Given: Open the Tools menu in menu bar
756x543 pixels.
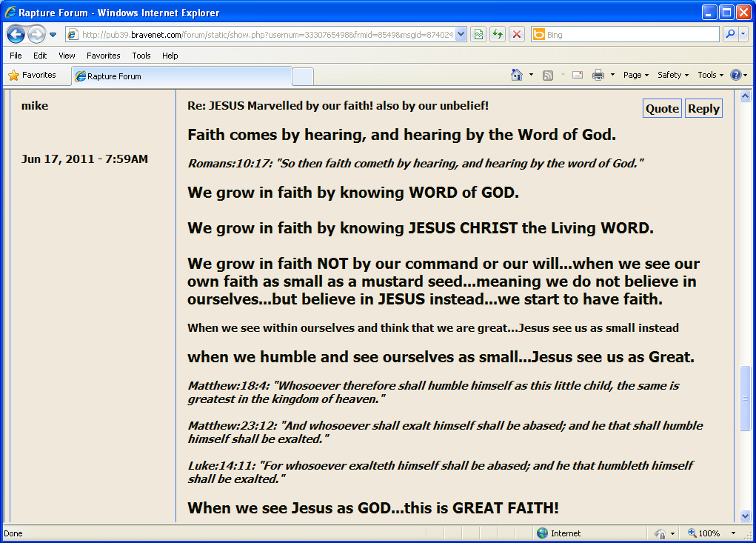Looking at the screenshot, I should tap(141, 56).
